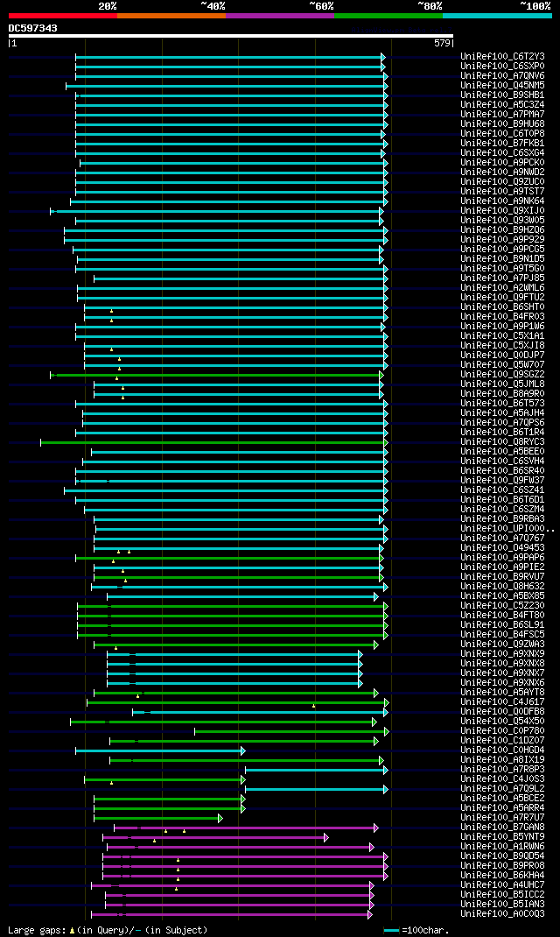Select label UniRef100_A5BX85

(x=502, y=596)
